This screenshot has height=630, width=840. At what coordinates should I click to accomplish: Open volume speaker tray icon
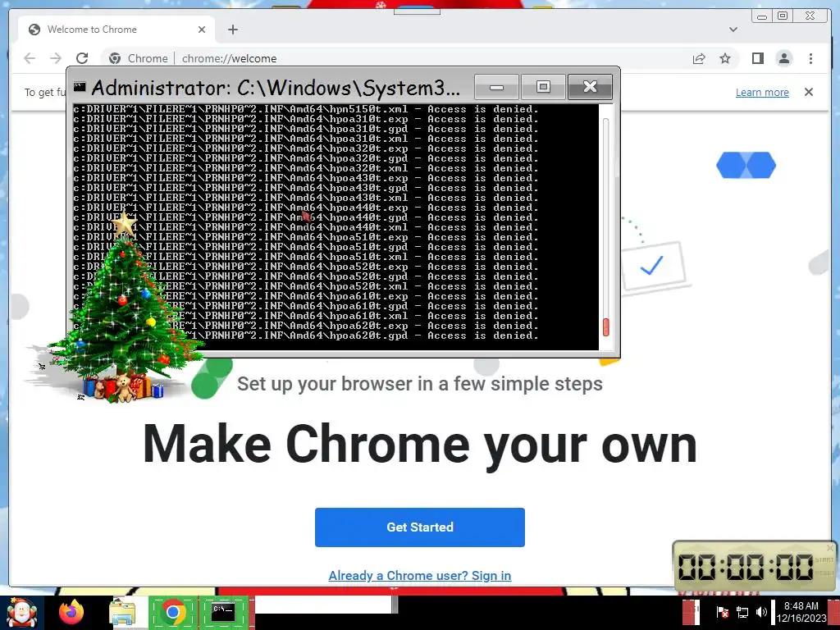tap(761, 612)
